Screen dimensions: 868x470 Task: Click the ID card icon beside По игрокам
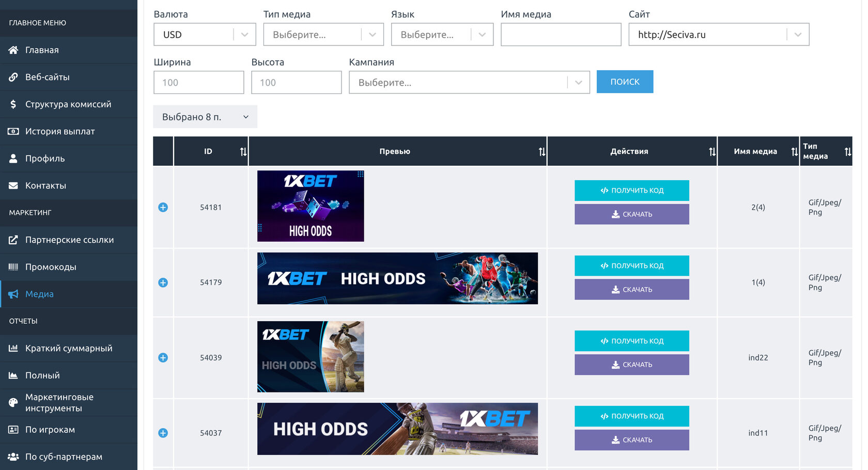[x=13, y=430]
